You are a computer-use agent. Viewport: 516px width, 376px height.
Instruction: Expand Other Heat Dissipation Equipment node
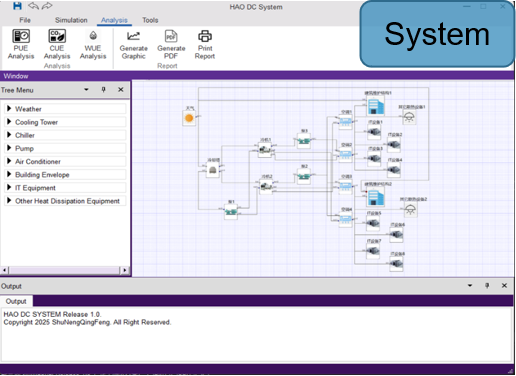click(x=9, y=201)
